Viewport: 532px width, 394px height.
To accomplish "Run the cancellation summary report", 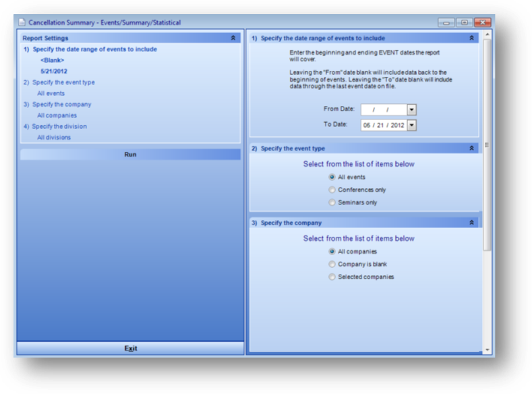I will [x=130, y=154].
